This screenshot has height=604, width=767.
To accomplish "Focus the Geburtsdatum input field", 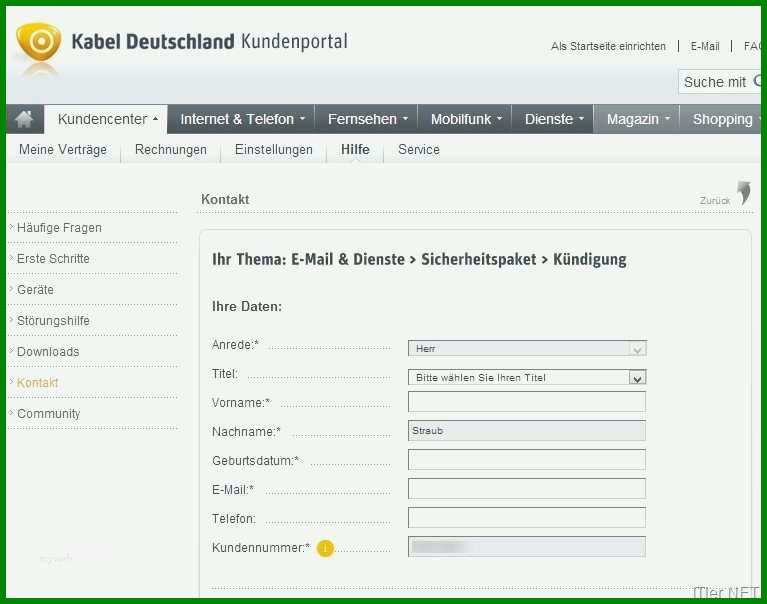I will pyautogui.click(x=527, y=460).
